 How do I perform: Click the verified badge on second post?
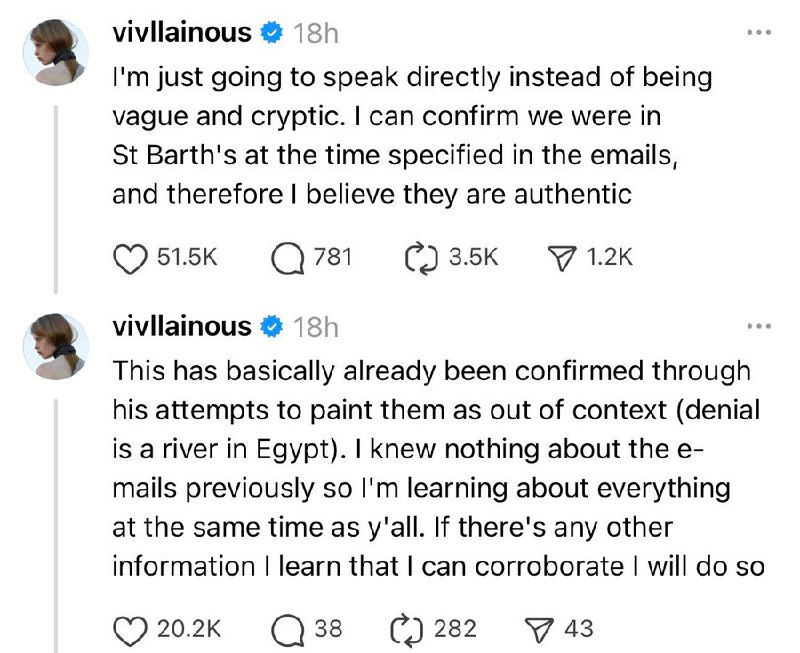tap(271, 327)
